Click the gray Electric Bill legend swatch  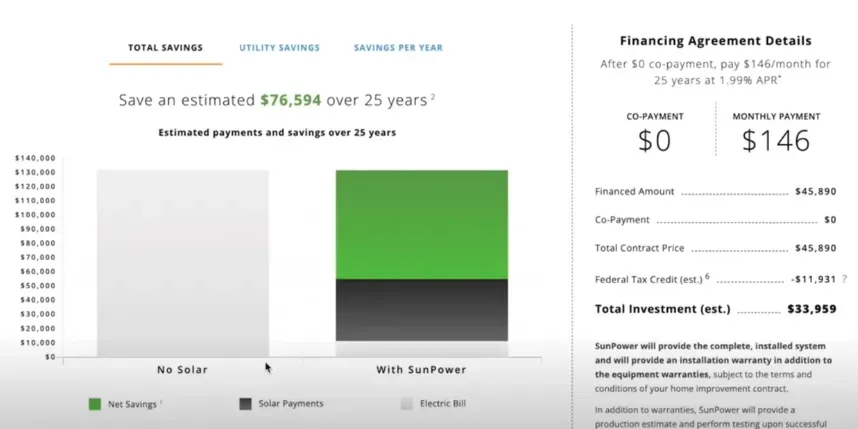407,404
